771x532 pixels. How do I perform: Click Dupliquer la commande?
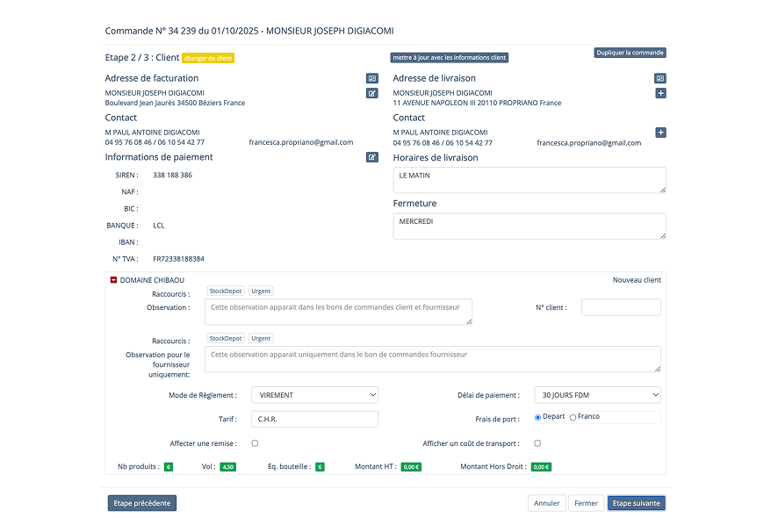[630, 53]
